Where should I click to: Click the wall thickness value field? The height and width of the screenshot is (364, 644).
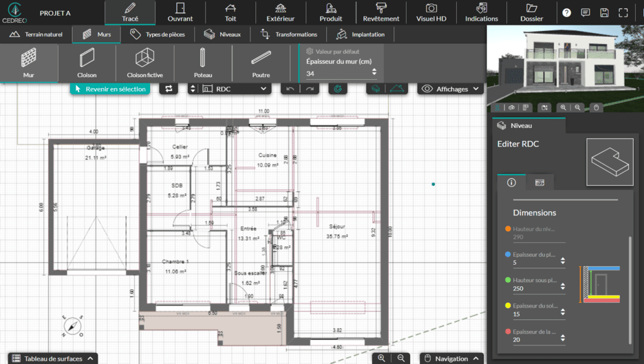[x=337, y=73]
